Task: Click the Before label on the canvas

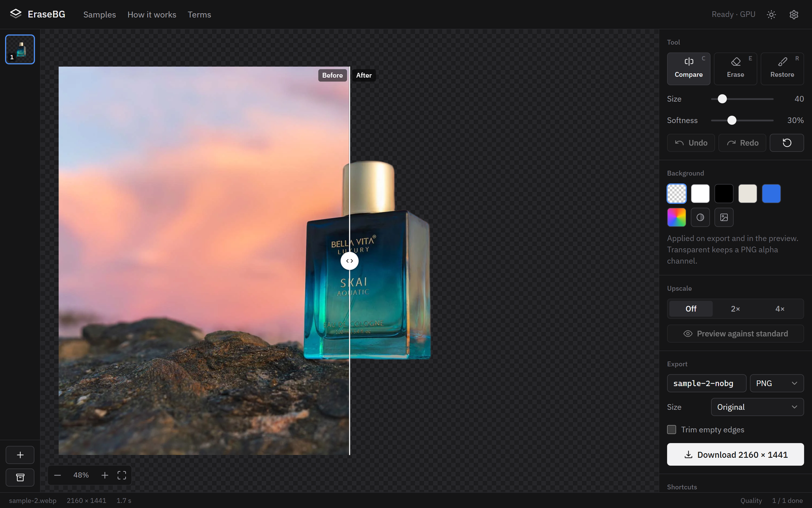Action: click(x=332, y=75)
